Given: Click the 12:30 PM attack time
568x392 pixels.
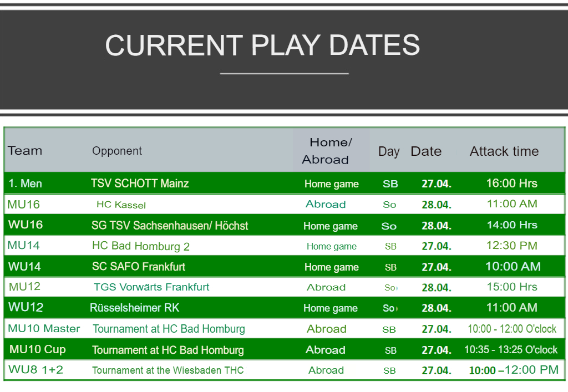Looking at the screenshot, I should 511,246.
